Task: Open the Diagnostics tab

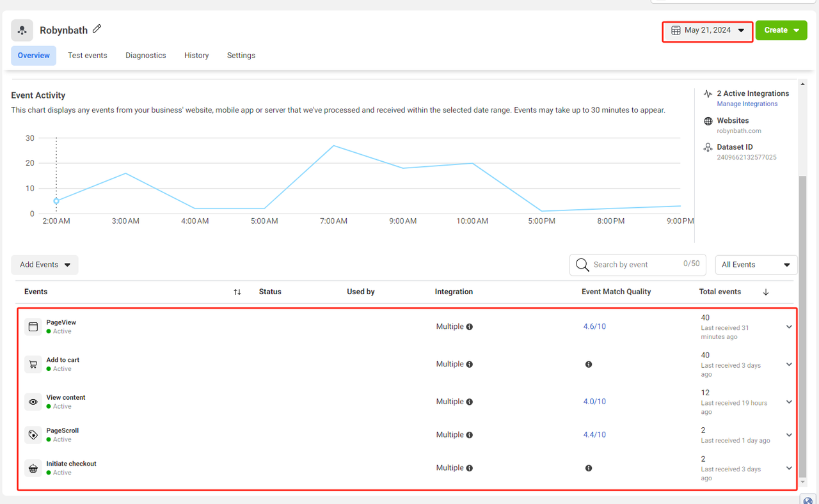Action: (146, 56)
